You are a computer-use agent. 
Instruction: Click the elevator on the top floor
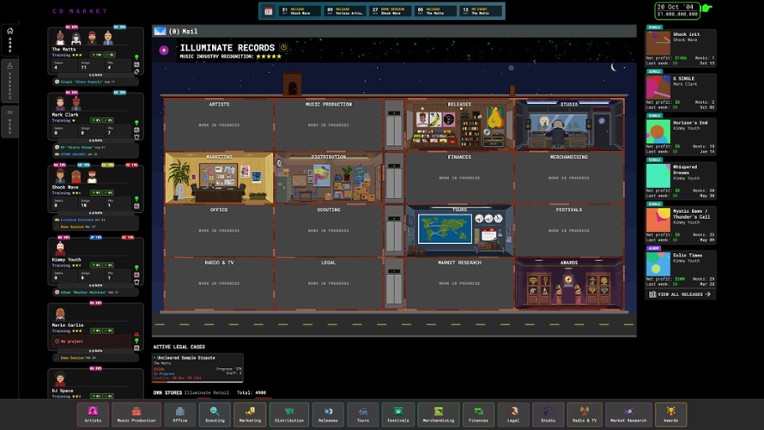pyautogui.click(x=394, y=125)
